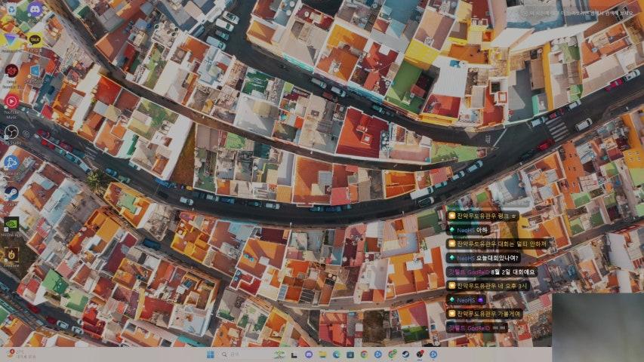Viewport: 644px width, 362px height.
Task: Open the colorful triangle shortcut left of KakaoTalk
Action: pos(11,41)
